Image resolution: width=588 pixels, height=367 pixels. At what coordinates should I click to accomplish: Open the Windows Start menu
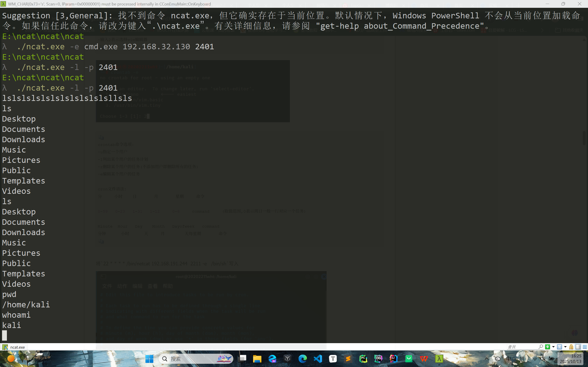(x=149, y=359)
